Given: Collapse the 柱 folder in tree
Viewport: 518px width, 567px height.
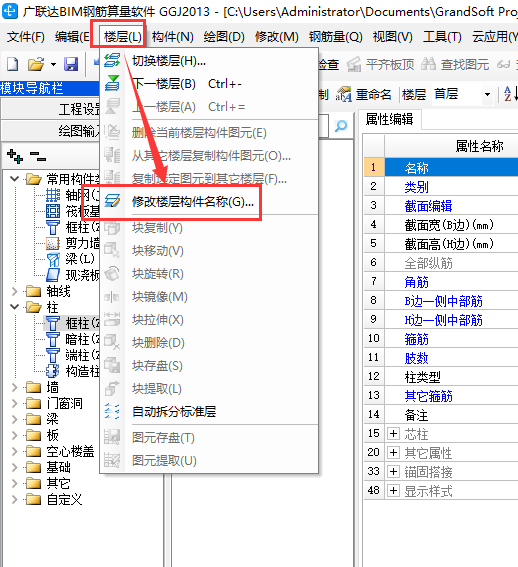Looking at the screenshot, I should [14, 307].
